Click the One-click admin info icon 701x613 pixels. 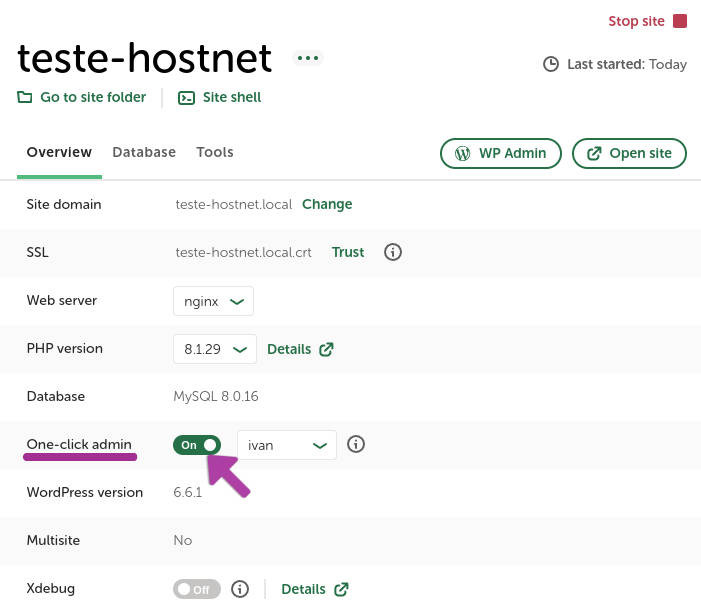tap(356, 444)
